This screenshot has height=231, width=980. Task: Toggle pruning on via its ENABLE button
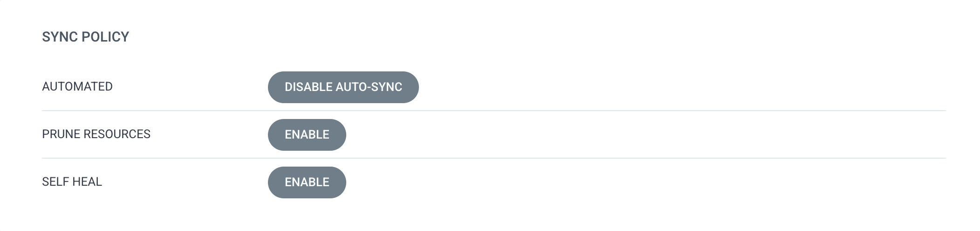pyautogui.click(x=307, y=135)
